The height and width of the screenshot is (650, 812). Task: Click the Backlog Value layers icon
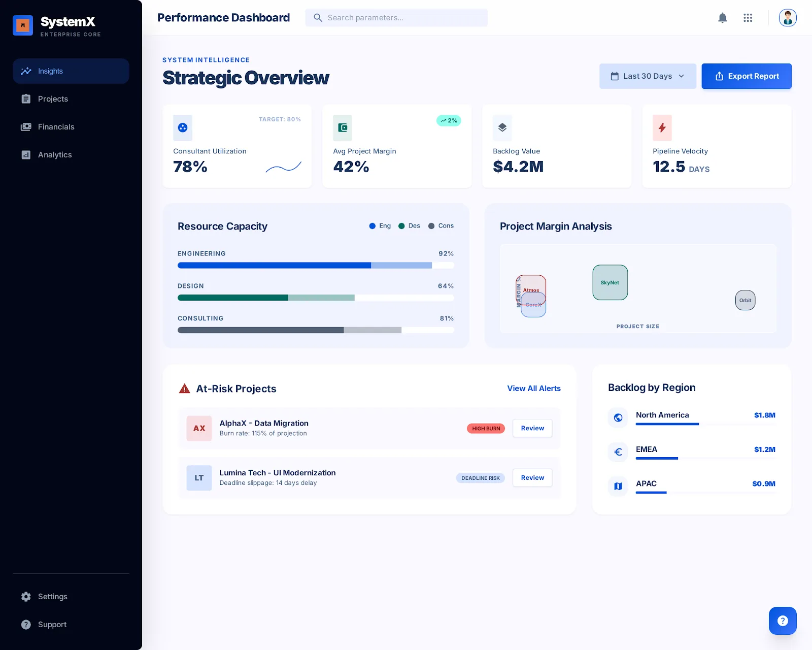tap(502, 128)
